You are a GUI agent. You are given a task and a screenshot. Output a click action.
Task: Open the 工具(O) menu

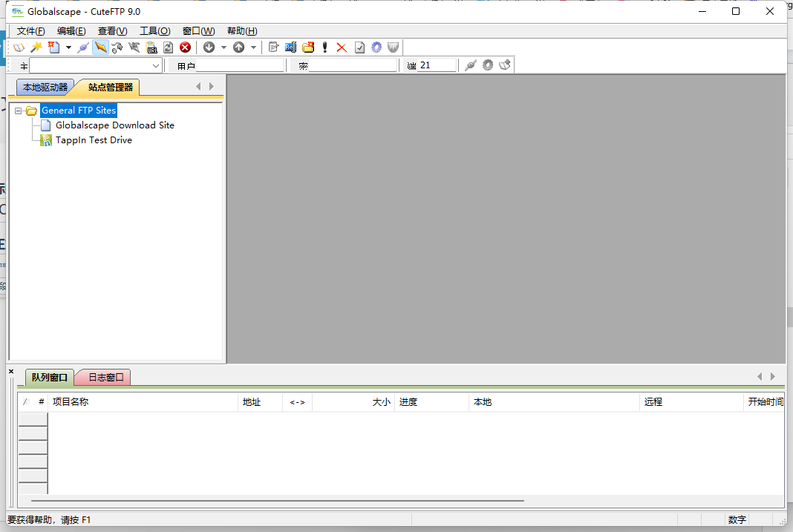(154, 31)
